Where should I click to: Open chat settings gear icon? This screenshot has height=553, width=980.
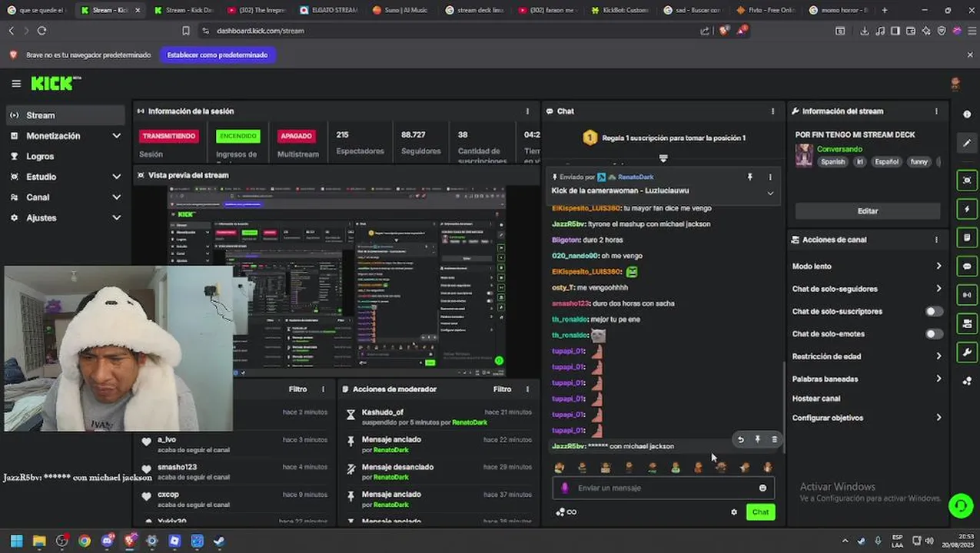[x=734, y=512]
